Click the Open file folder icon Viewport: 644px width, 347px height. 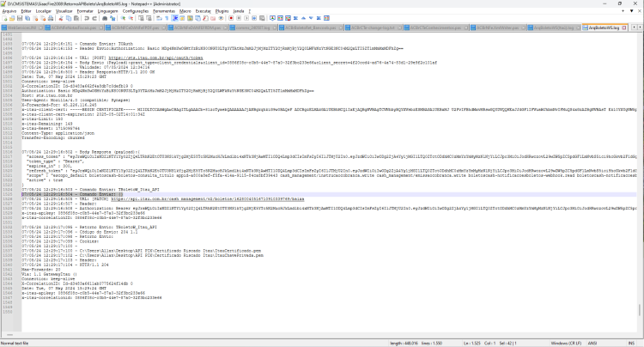click(x=12, y=18)
